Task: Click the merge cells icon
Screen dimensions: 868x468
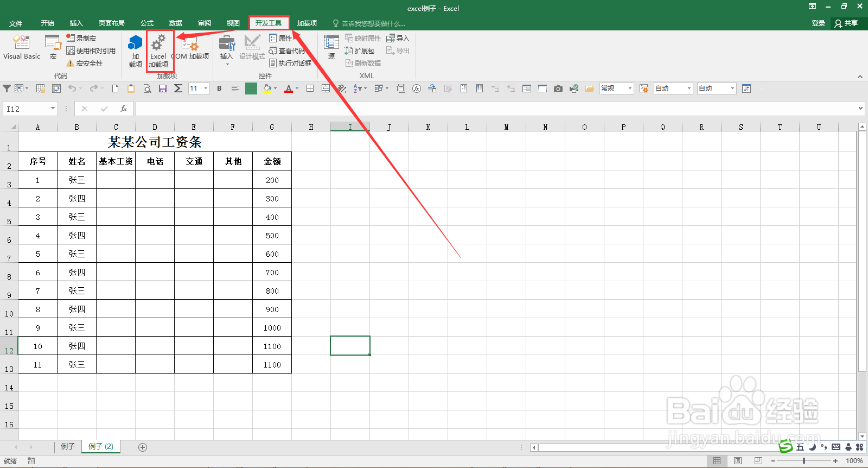Action: [x=325, y=88]
